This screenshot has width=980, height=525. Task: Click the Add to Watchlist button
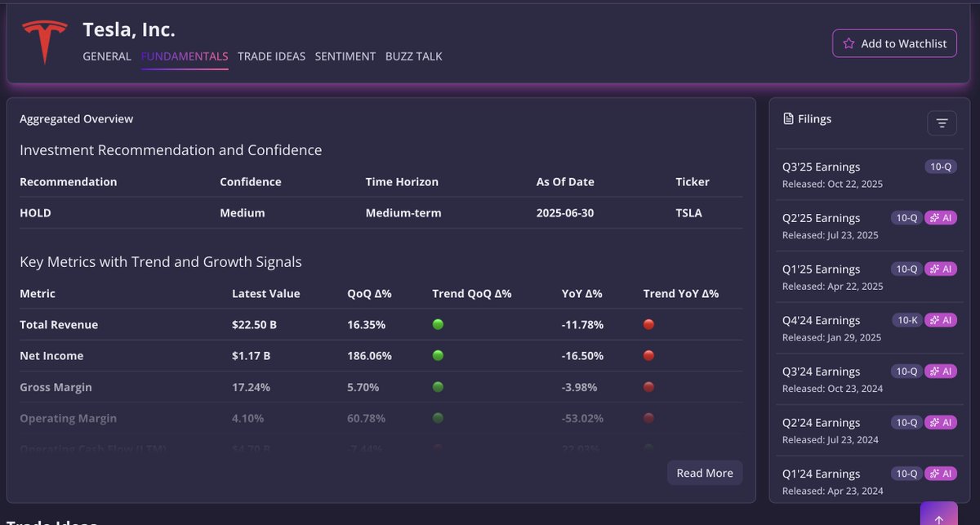coord(894,43)
